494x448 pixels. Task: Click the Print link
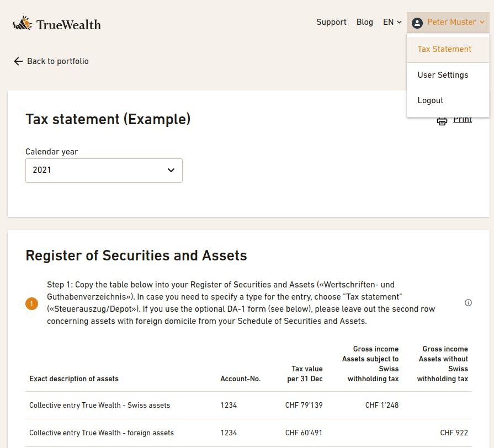[x=462, y=120]
